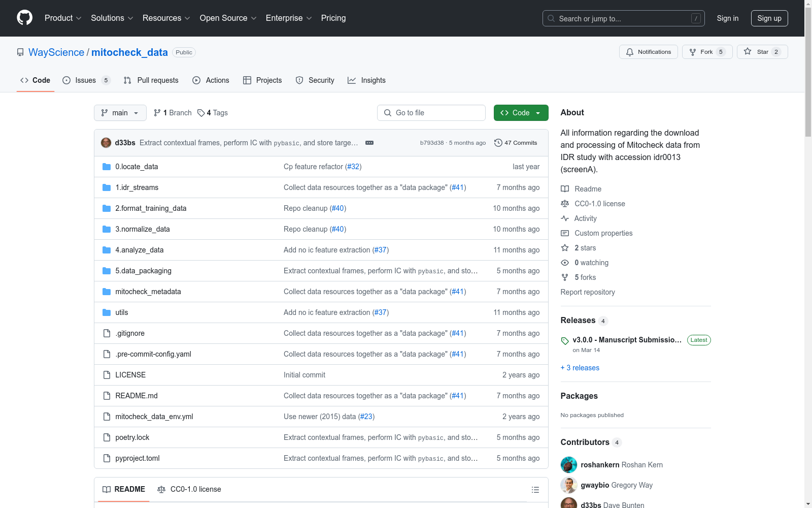Open the .pre-commit-config.yaml file

(x=153, y=354)
